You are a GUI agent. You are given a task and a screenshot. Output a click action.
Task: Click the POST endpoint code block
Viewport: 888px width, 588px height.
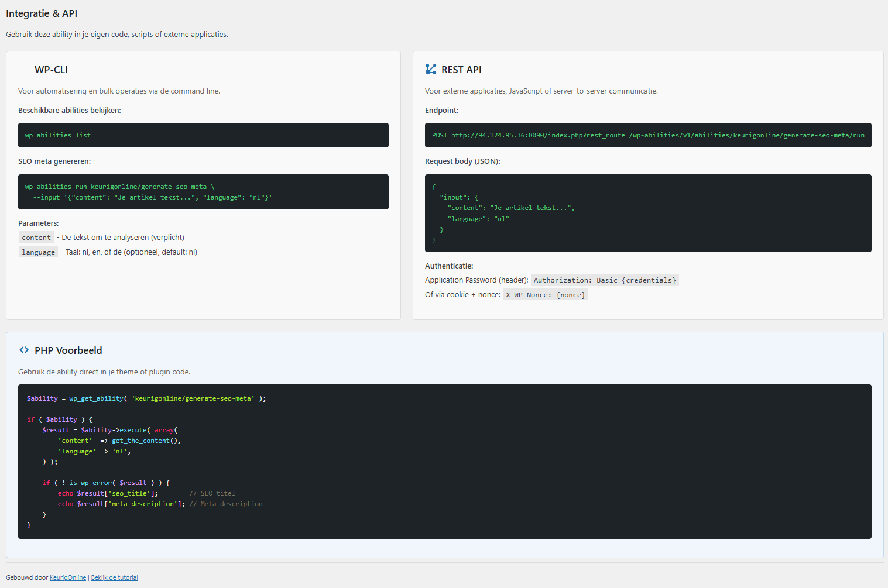pyautogui.click(x=648, y=135)
